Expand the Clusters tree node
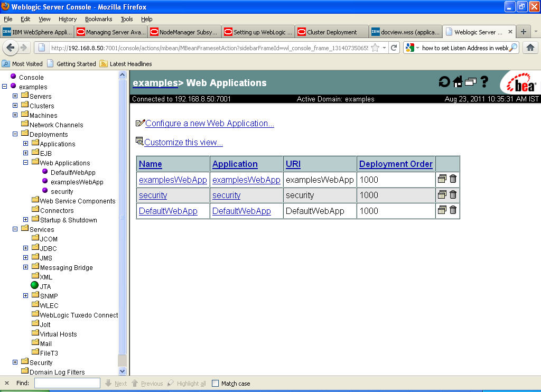Screen dimensions: 541x392 point(15,105)
